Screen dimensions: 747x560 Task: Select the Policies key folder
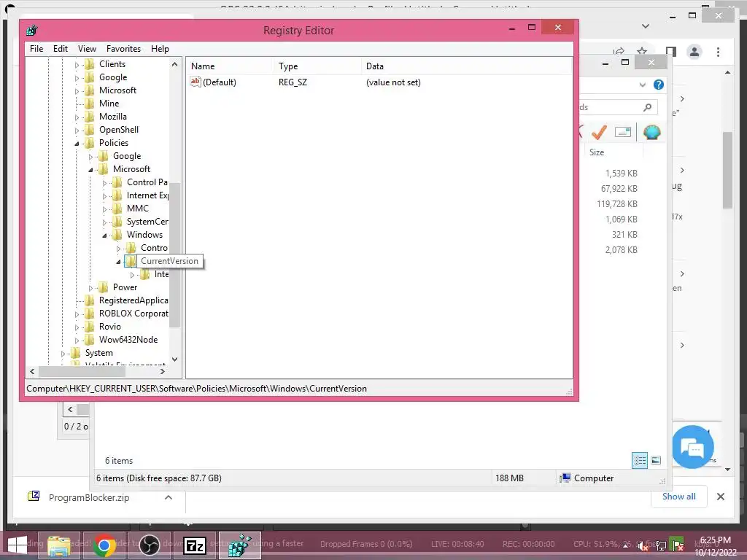[x=113, y=142]
